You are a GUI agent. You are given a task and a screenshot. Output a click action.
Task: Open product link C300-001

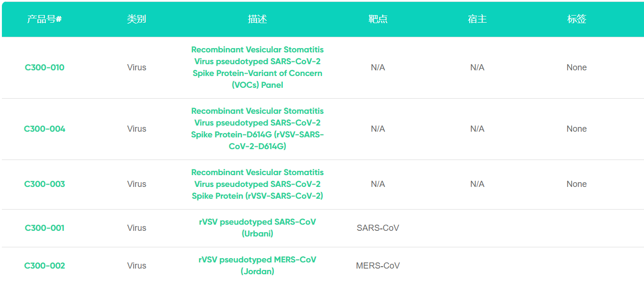tap(44, 228)
